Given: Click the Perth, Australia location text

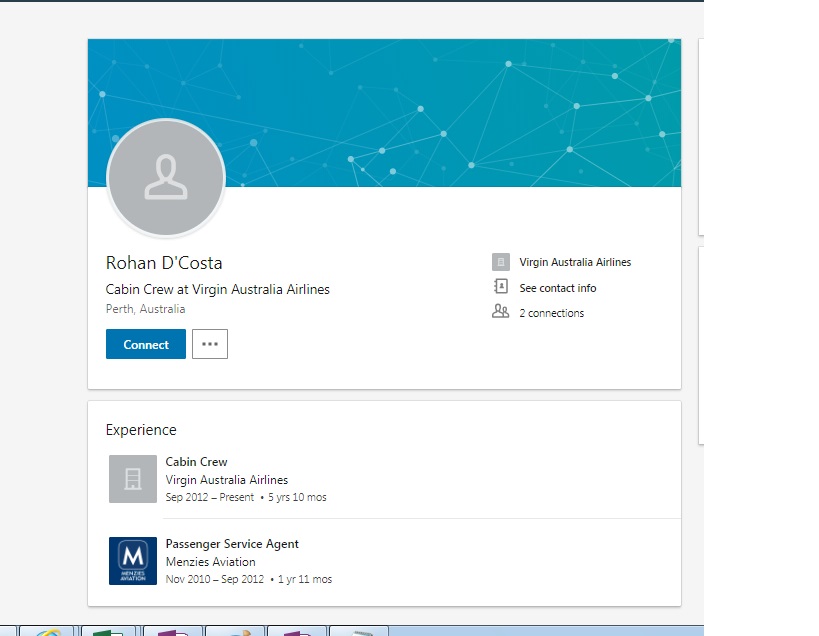Looking at the screenshot, I should [x=145, y=309].
